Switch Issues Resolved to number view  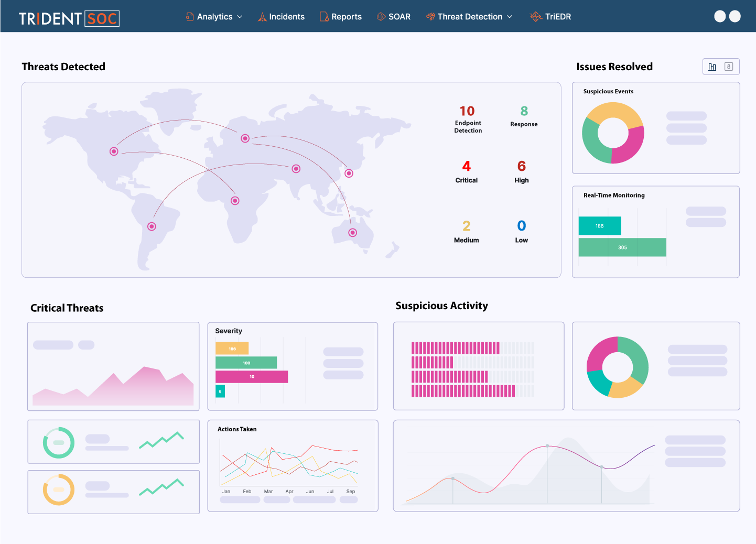point(728,67)
